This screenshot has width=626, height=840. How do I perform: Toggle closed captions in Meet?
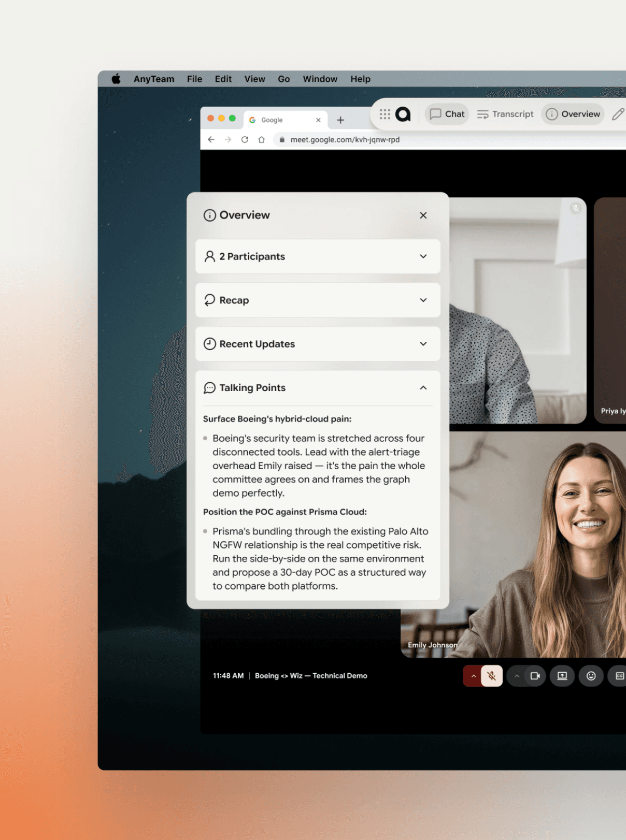coord(619,676)
